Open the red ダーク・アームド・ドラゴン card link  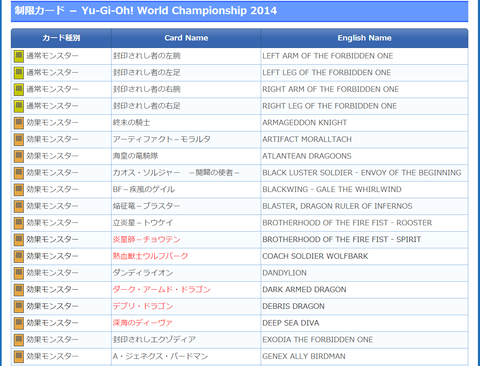coord(161,289)
